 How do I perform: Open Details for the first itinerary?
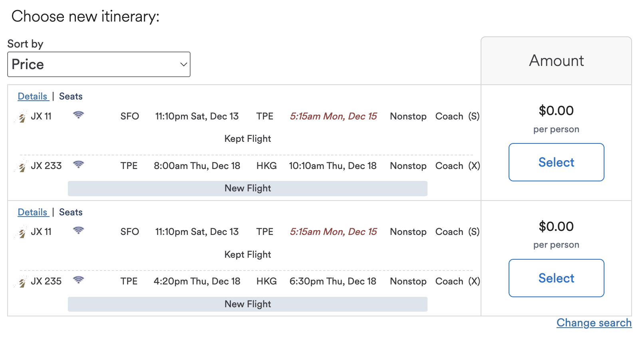pyautogui.click(x=33, y=96)
